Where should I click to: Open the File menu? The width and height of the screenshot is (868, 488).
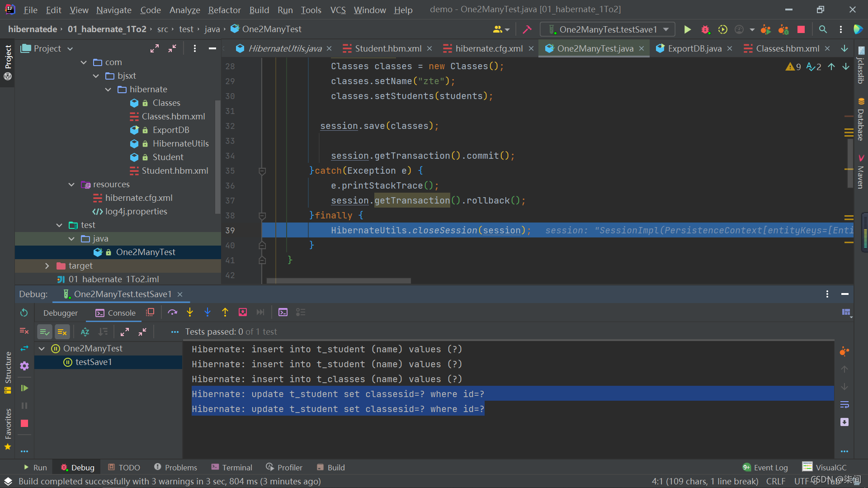tap(30, 10)
